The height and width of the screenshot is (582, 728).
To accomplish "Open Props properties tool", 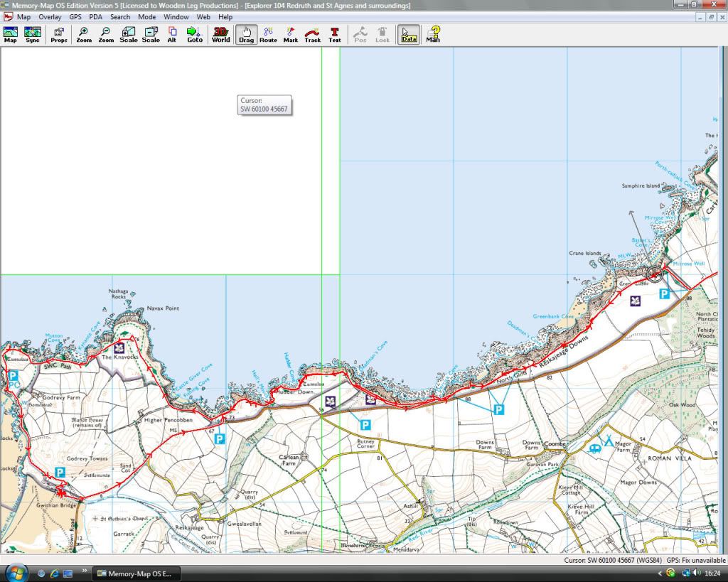I will coord(58,35).
